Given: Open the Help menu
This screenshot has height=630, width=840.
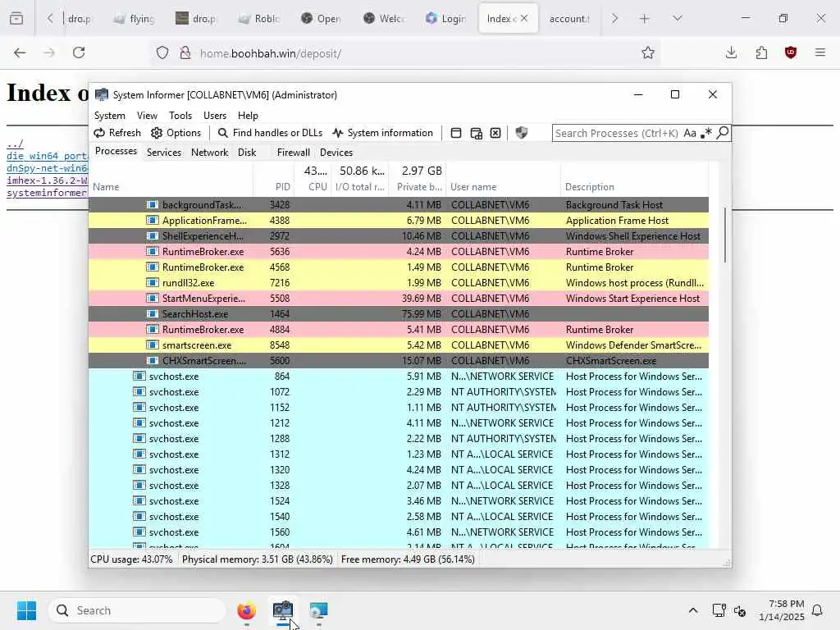Looking at the screenshot, I should [248, 116].
